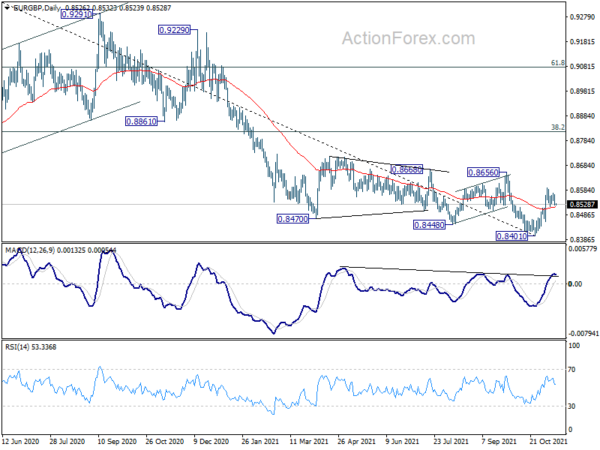
Task: Click the chart menu triangle beside EURGBP
Action: 7,7
